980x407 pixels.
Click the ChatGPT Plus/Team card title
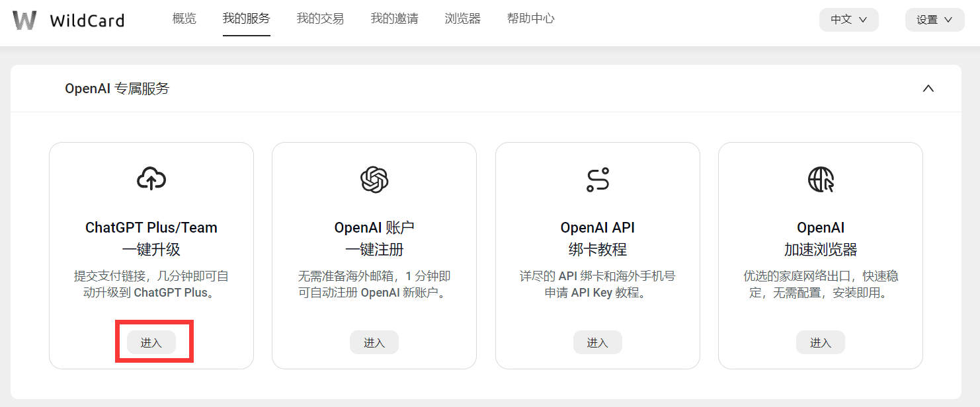pos(151,227)
